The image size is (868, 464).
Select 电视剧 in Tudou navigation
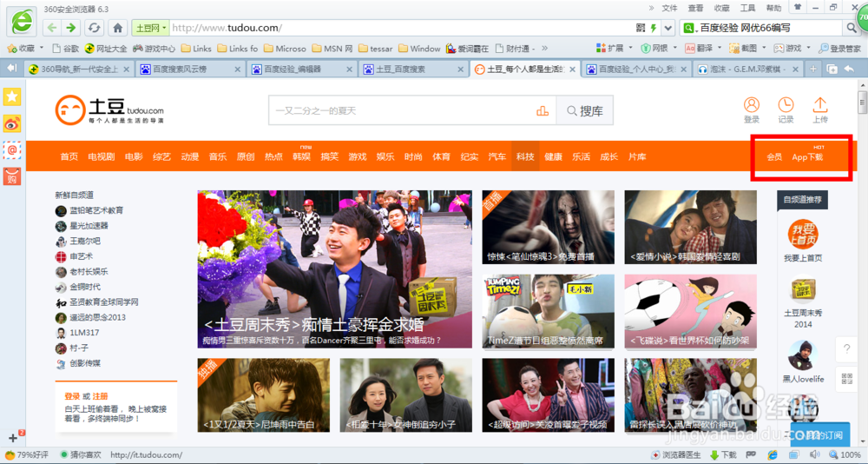click(101, 157)
